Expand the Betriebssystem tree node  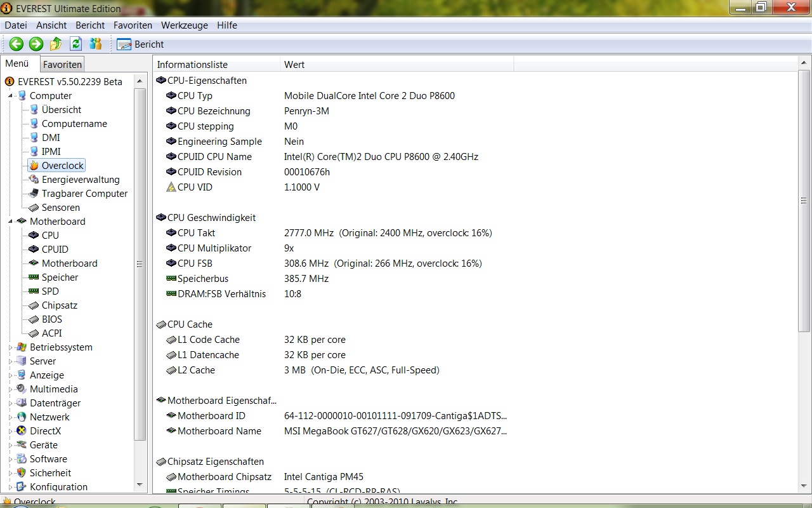11,347
